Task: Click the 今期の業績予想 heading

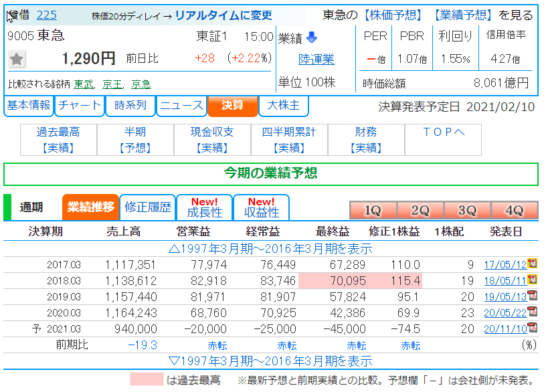Action: [270, 173]
